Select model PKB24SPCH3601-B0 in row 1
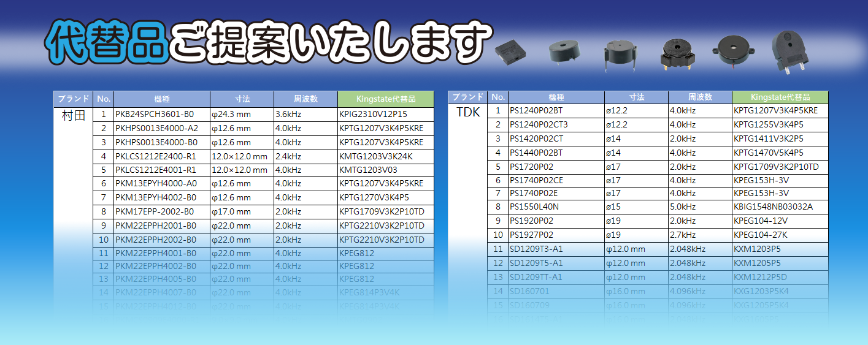Viewport: 868px width, 345px height. (x=155, y=115)
